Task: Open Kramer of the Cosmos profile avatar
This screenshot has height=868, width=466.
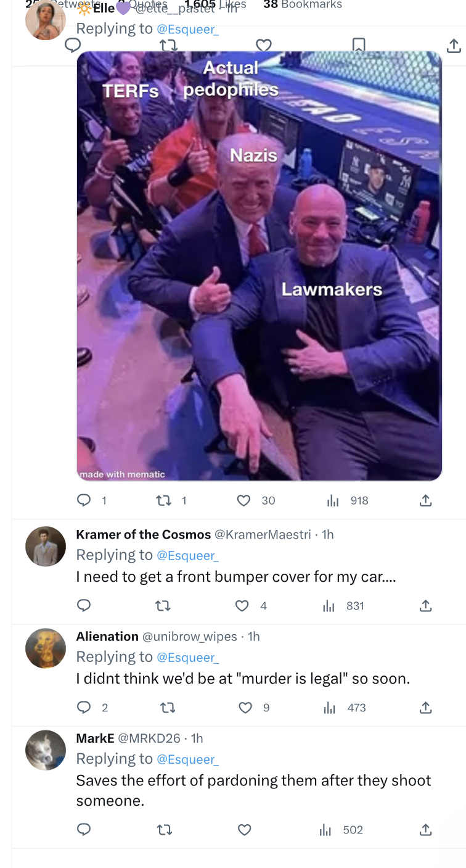Action: 46,547
